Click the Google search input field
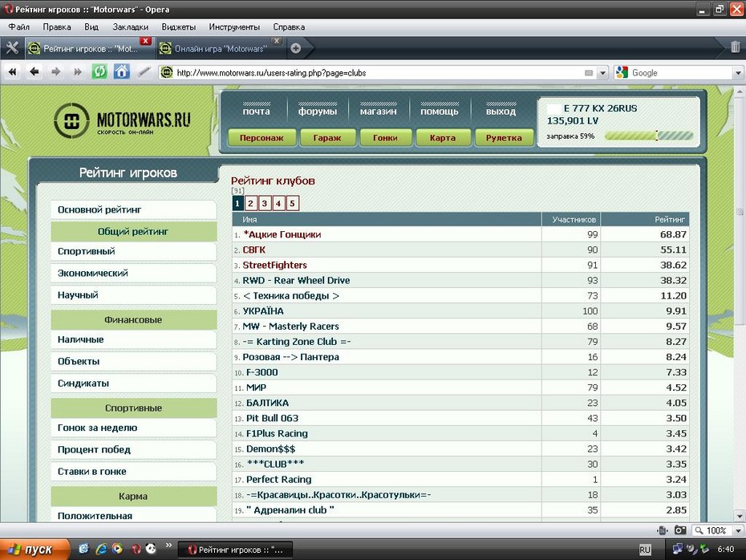The image size is (746, 560). [x=681, y=73]
